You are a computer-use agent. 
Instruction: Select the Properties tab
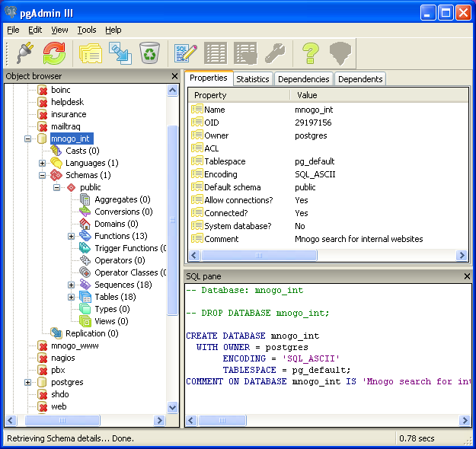(x=209, y=78)
